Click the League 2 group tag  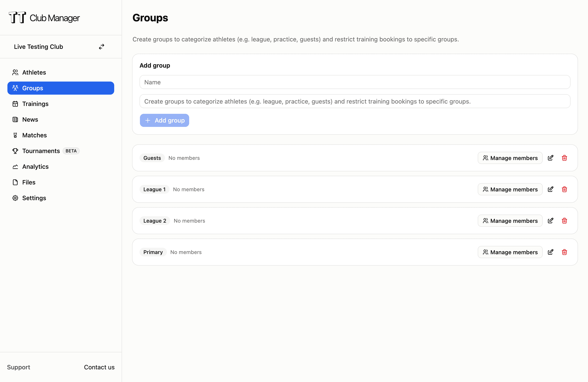pyautogui.click(x=155, y=221)
